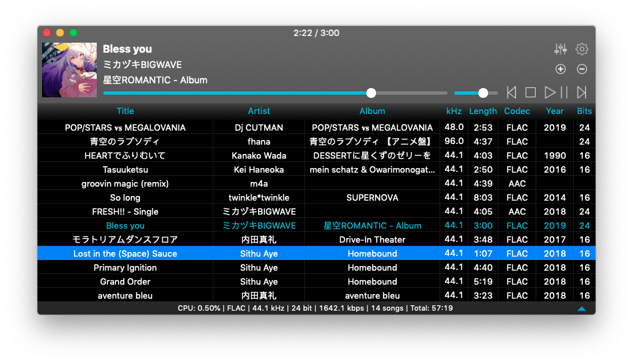Sort by the Length column header
633x364 pixels.
(x=483, y=111)
